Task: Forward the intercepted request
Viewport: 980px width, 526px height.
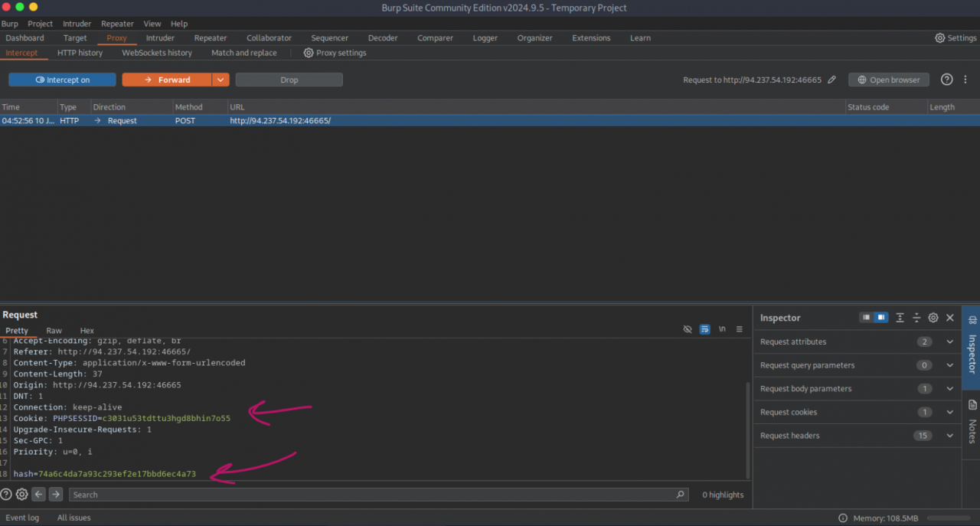Action: (166, 80)
